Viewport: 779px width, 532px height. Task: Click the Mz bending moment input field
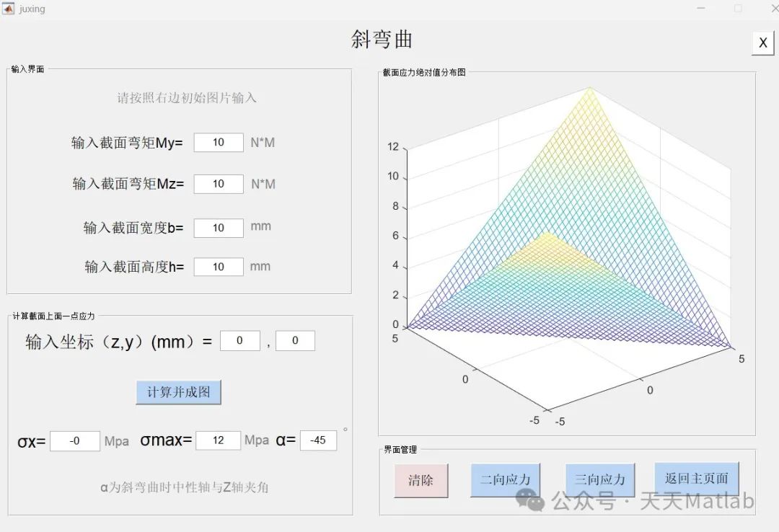pos(219,184)
